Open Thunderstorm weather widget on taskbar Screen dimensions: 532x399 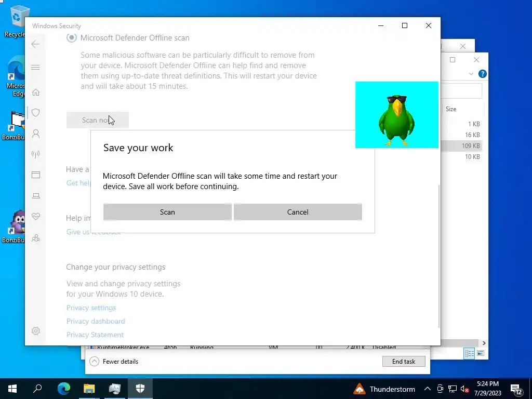click(x=384, y=389)
